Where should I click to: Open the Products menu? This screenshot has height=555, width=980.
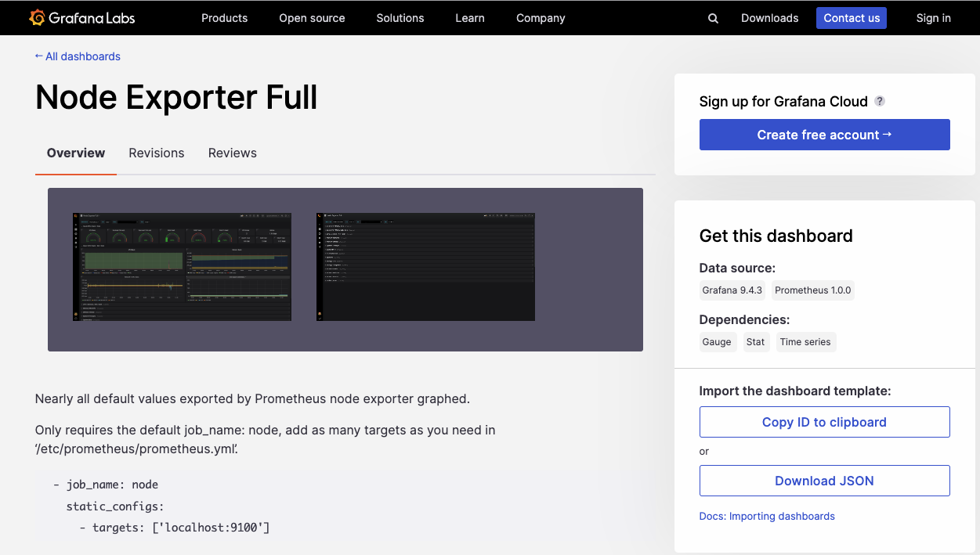pos(224,18)
